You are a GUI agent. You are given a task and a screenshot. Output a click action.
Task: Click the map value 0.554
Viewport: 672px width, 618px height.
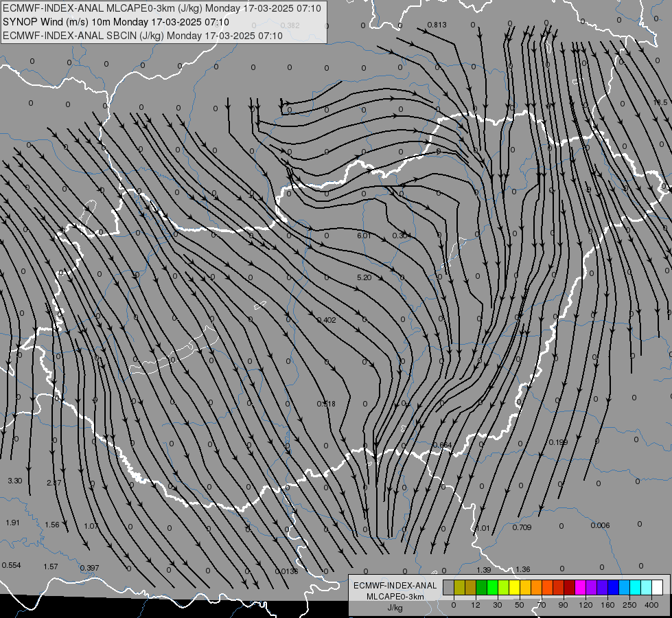pyautogui.click(x=11, y=565)
